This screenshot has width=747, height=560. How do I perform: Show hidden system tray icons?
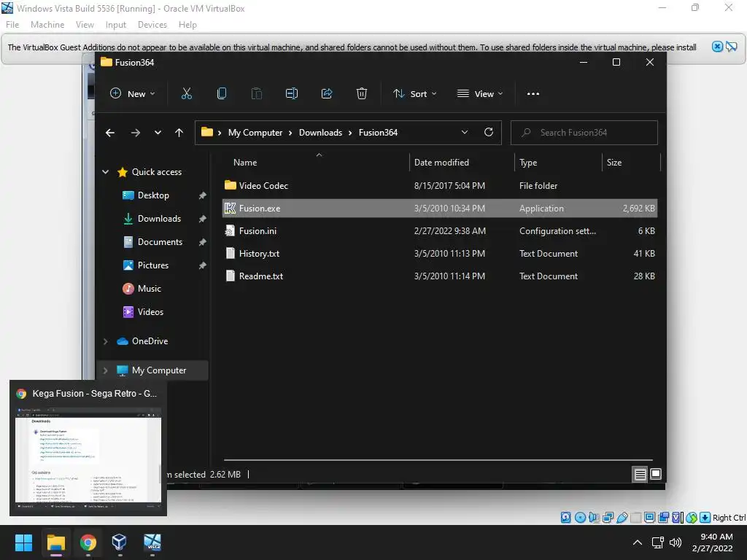click(637, 542)
